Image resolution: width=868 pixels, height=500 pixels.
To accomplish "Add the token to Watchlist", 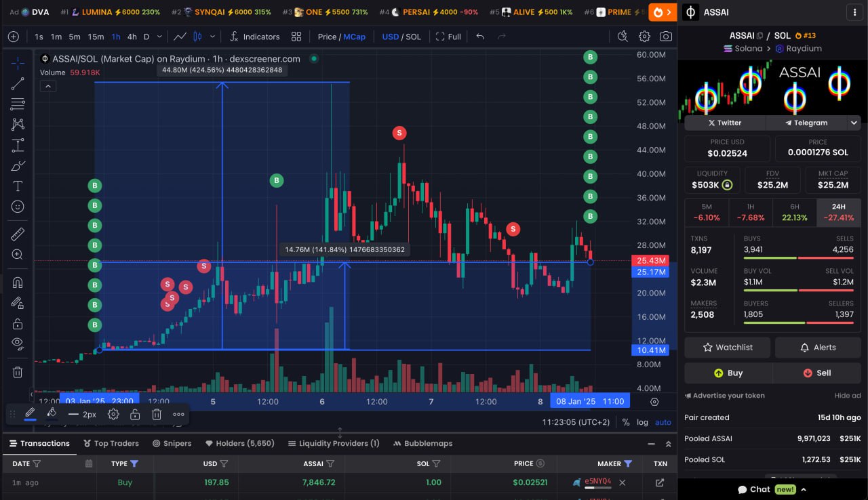I will tap(728, 347).
